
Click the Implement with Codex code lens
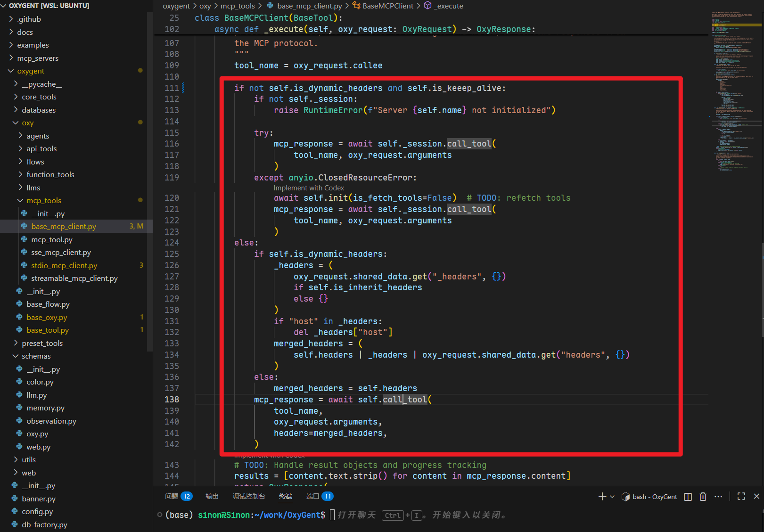click(x=309, y=188)
